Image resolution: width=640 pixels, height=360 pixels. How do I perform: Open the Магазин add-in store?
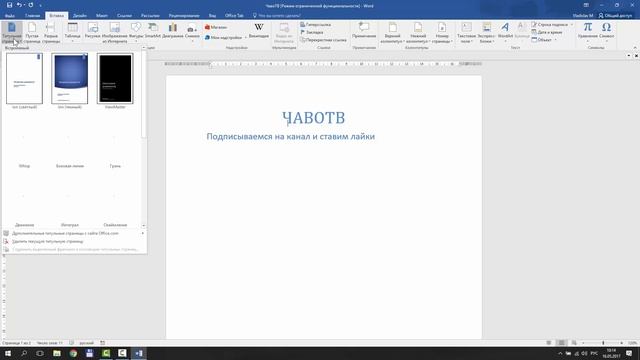pos(216,27)
